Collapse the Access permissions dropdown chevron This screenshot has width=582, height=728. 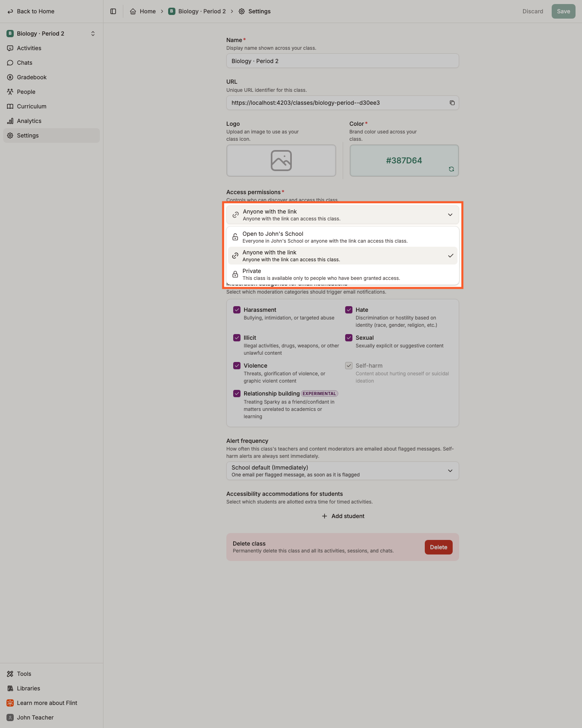click(450, 215)
